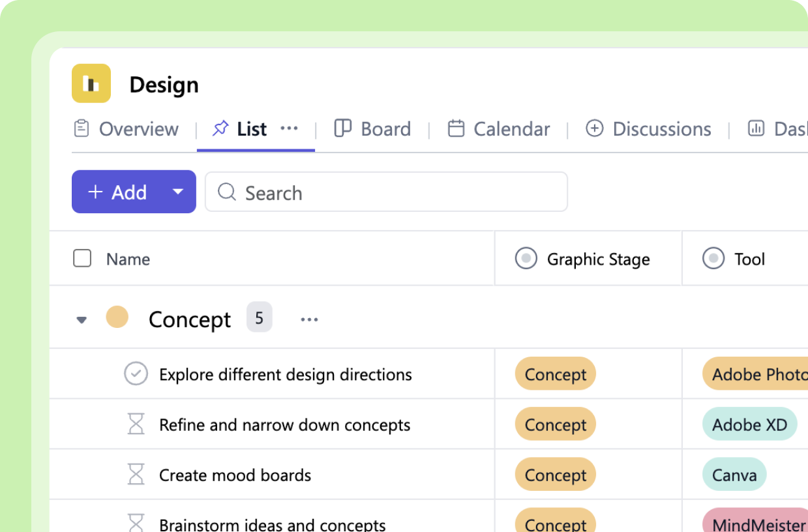Viewport: 808px width, 532px height.
Task: Open List tab three-dot options menu
Action: (x=289, y=128)
